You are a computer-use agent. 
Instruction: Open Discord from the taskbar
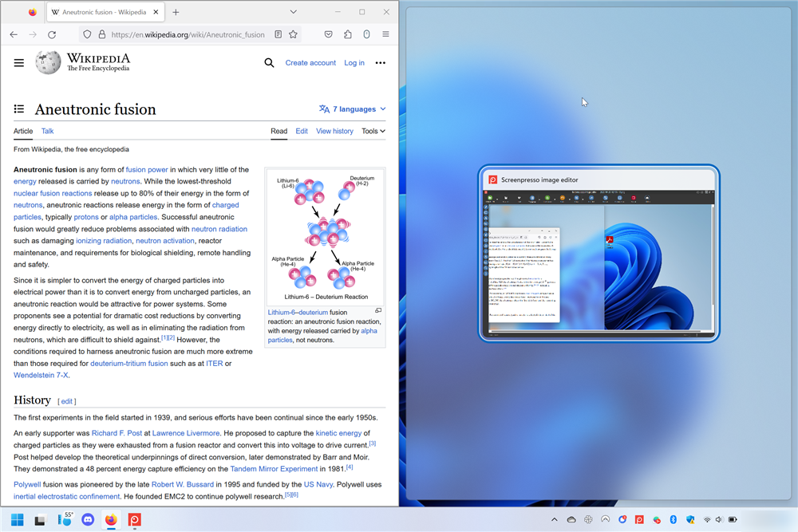[88, 519]
